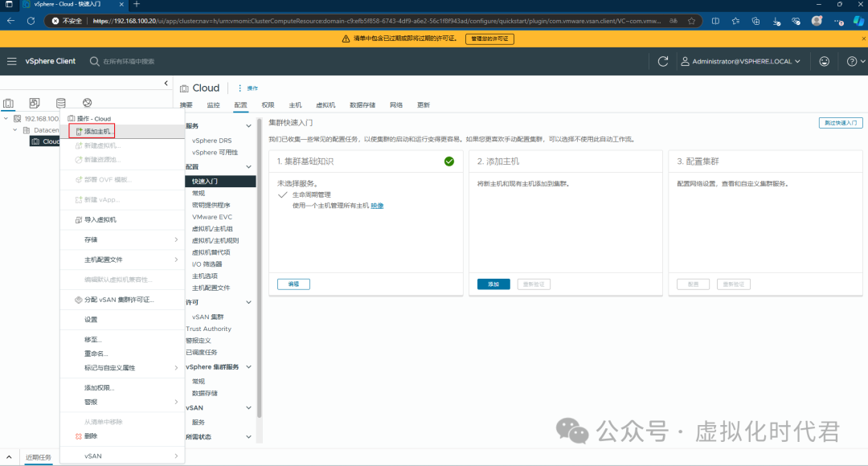
Task: Open the 存储 submenu in context menu
Action: [x=122, y=239]
